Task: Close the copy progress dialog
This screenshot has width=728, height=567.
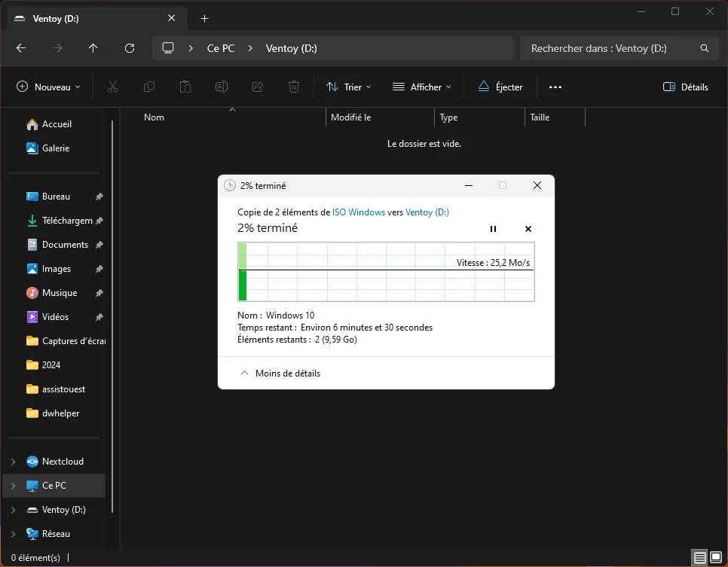Action: 537,185
